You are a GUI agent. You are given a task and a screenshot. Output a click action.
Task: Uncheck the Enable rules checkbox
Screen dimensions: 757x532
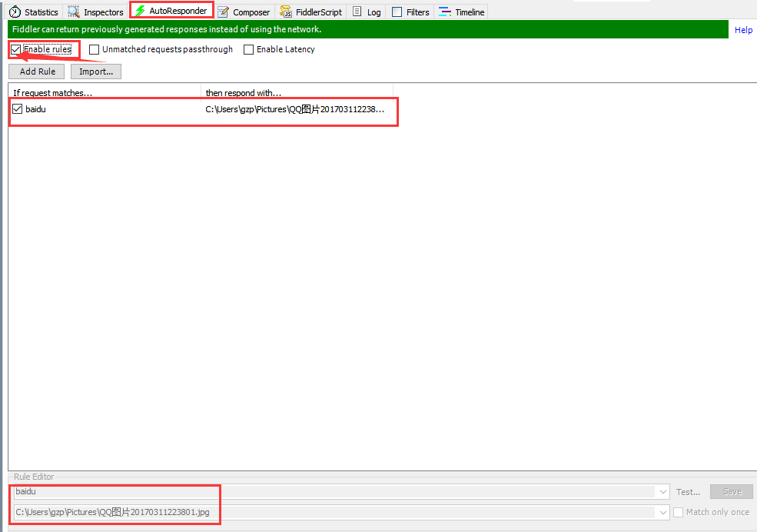coord(16,50)
